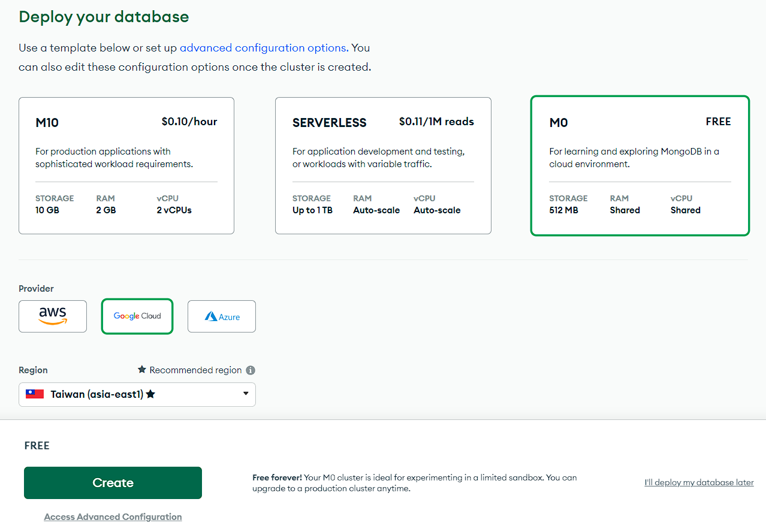Select the SERVERLESS template card
This screenshot has width=766, height=532.
(382, 165)
